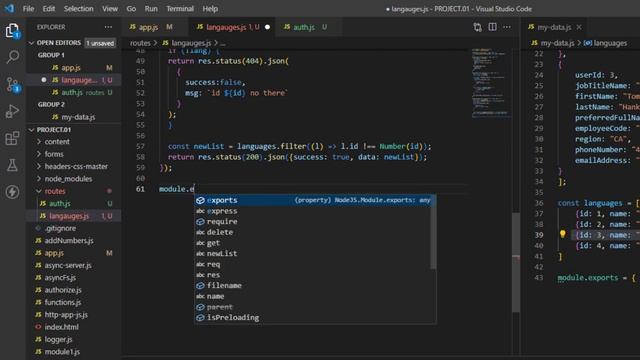
Task: Open the Extensions view
Action: (x=12, y=138)
